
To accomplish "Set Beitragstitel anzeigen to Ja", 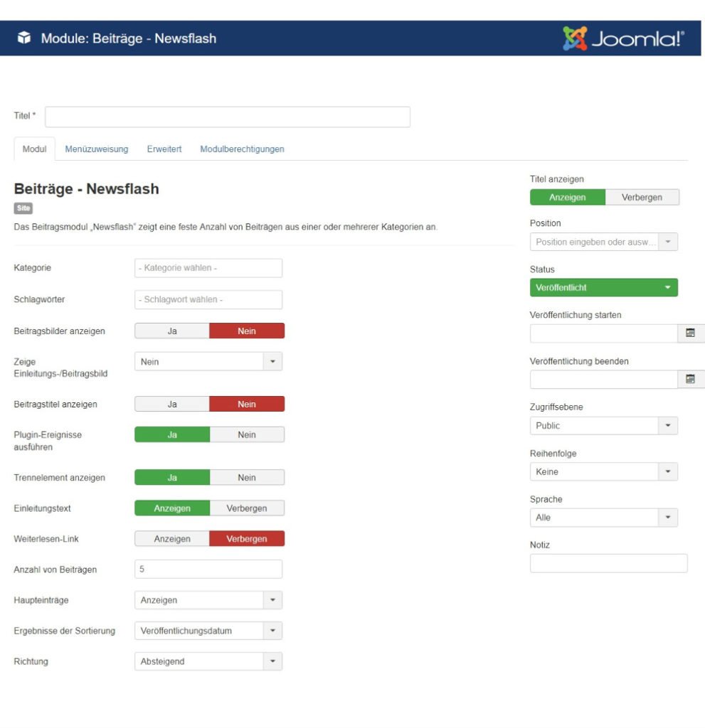I will pyautogui.click(x=172, y=404).
